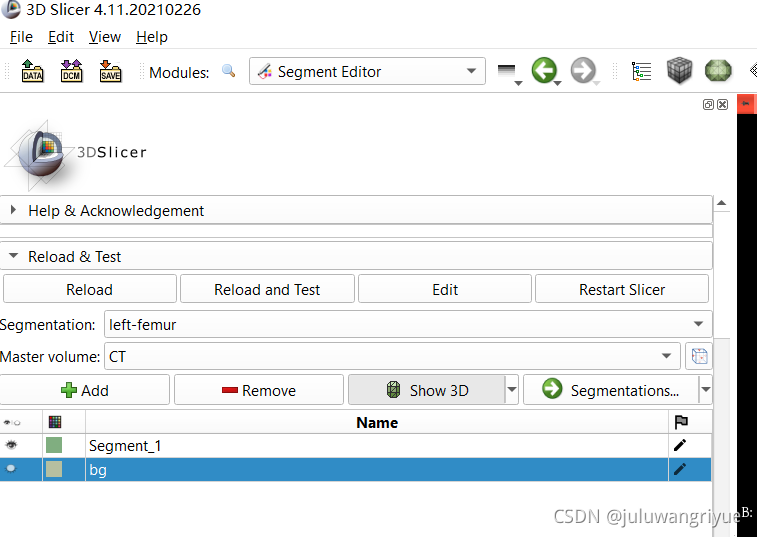The image size is (757, 537).
Task: Open the module search magnifier icon
Action: [228, 71]
